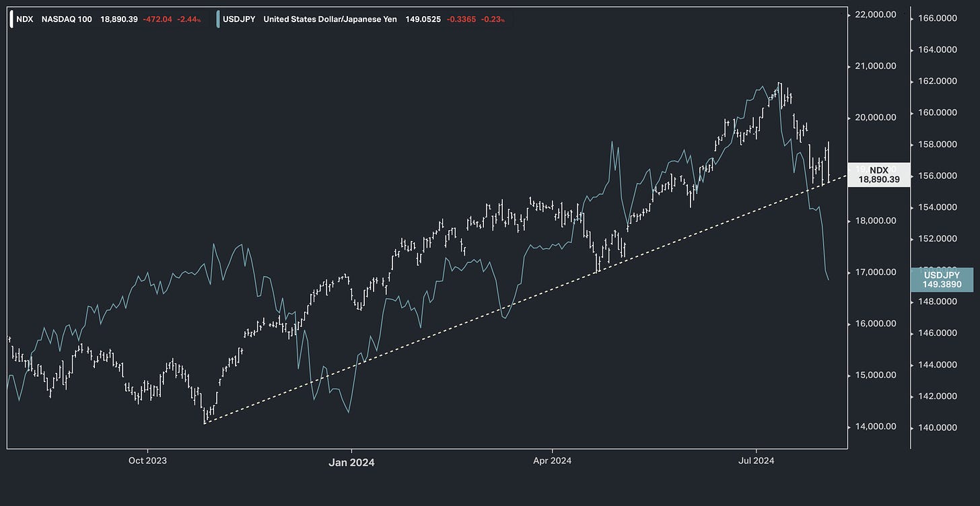980x506 pixels.
Task: Click the 144.0000 USDJPY axis label
Action: click(x=938, y=365)
